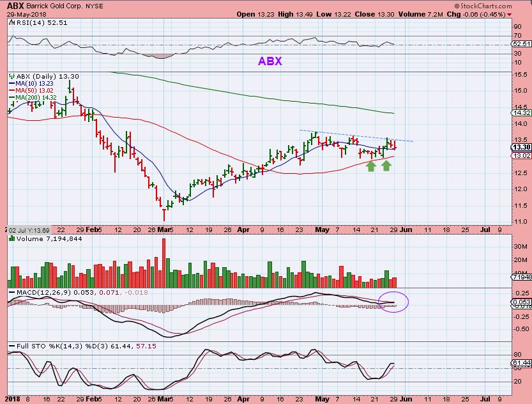Click the 61.44 stochastic value tag on right
This screenshot has width=532, height=404.
pos(522,363)
